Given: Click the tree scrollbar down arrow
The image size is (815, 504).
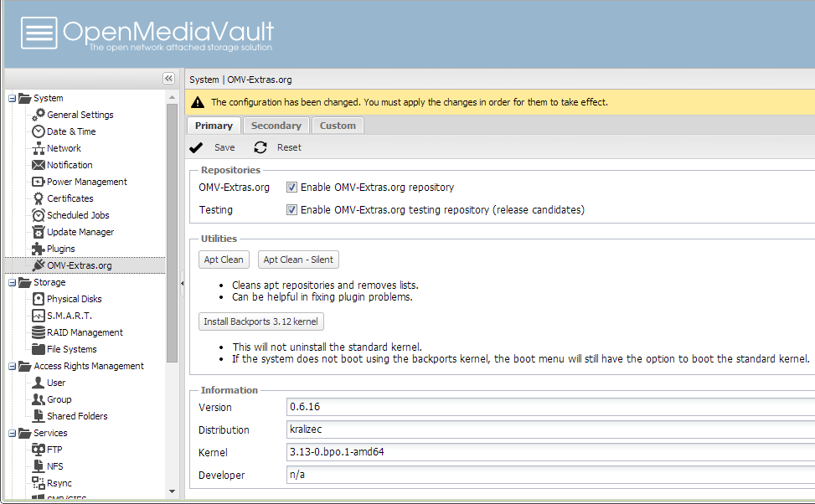Looking at the screenshot, I should 172,491.
